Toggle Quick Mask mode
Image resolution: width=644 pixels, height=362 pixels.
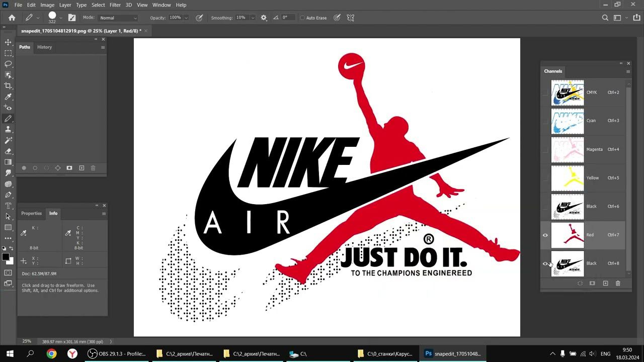(8, 273)
